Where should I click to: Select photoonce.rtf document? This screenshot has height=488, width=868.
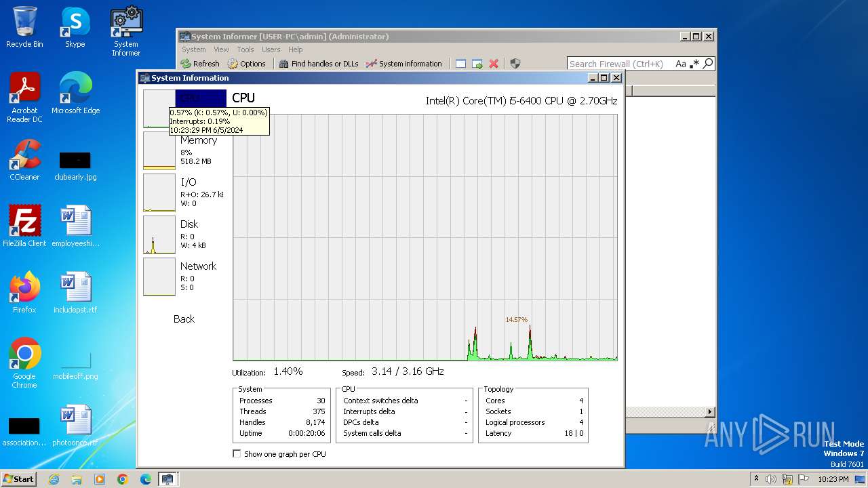(x=75, y=426)
